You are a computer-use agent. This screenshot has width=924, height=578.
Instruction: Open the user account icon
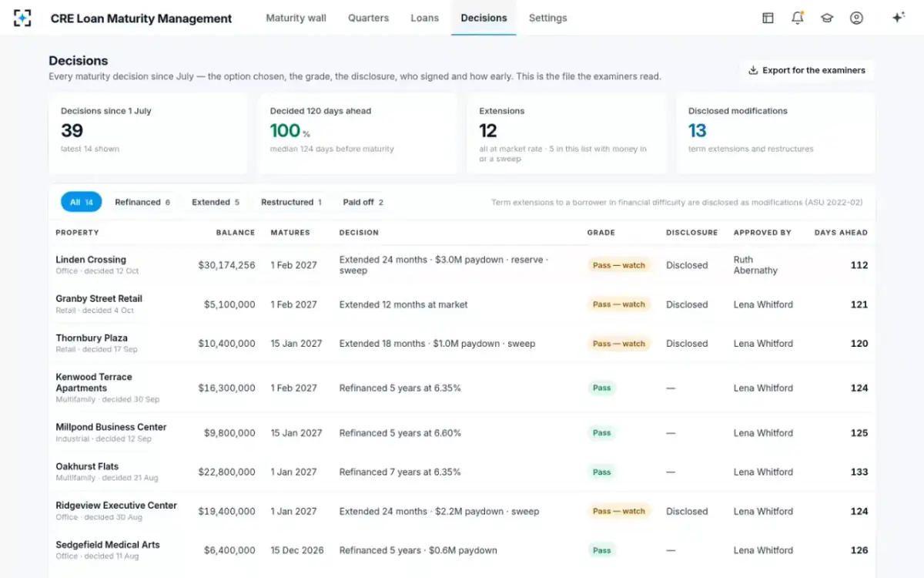856,18
